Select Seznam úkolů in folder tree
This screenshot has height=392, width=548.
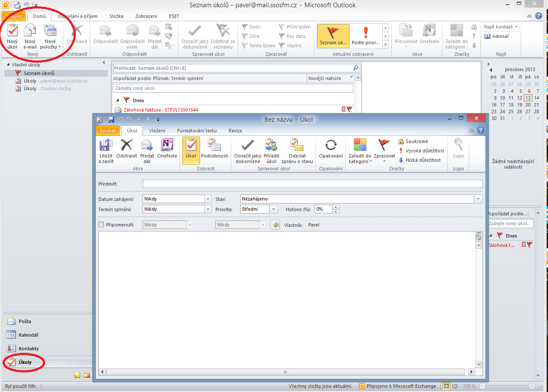click(x=56, y=73)
